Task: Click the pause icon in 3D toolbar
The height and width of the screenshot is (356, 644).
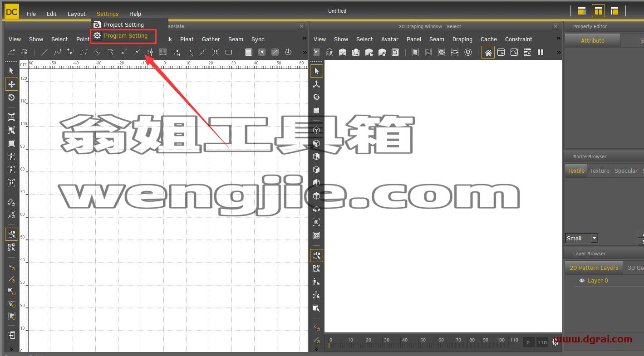Action: click(x=541, y=52)
